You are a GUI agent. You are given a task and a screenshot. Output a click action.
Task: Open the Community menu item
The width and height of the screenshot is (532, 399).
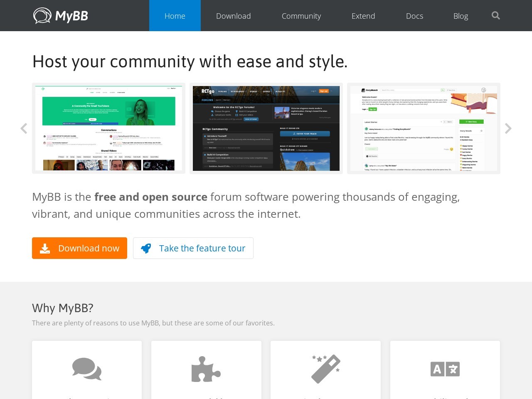(301, 16)
